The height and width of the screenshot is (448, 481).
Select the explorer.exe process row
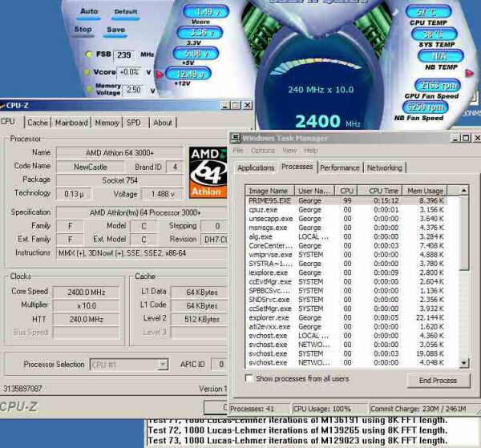click(346, 317)
